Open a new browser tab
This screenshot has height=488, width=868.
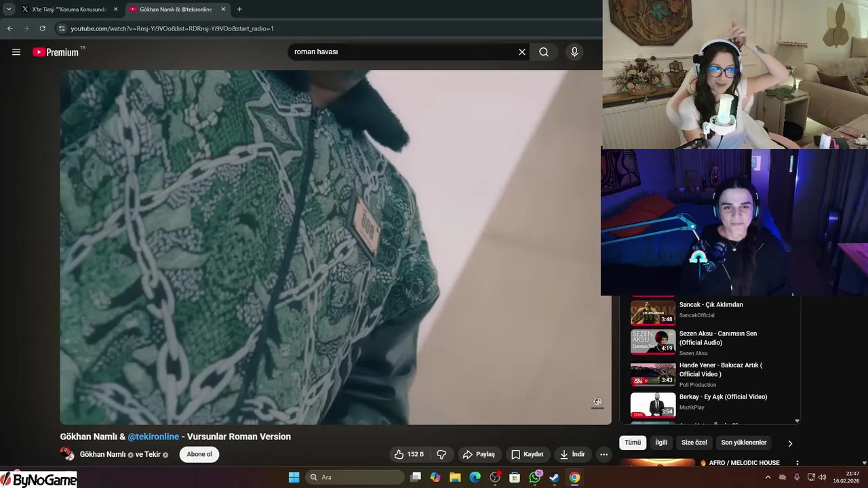(239, 9)
